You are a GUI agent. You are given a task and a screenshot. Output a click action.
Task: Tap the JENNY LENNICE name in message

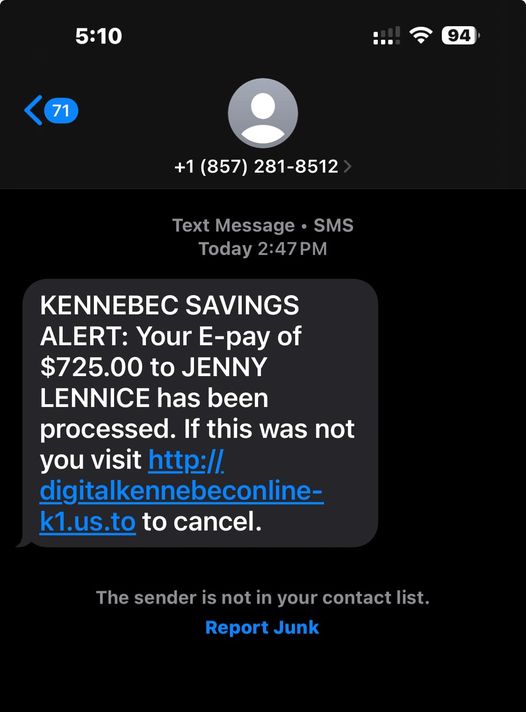154,382
